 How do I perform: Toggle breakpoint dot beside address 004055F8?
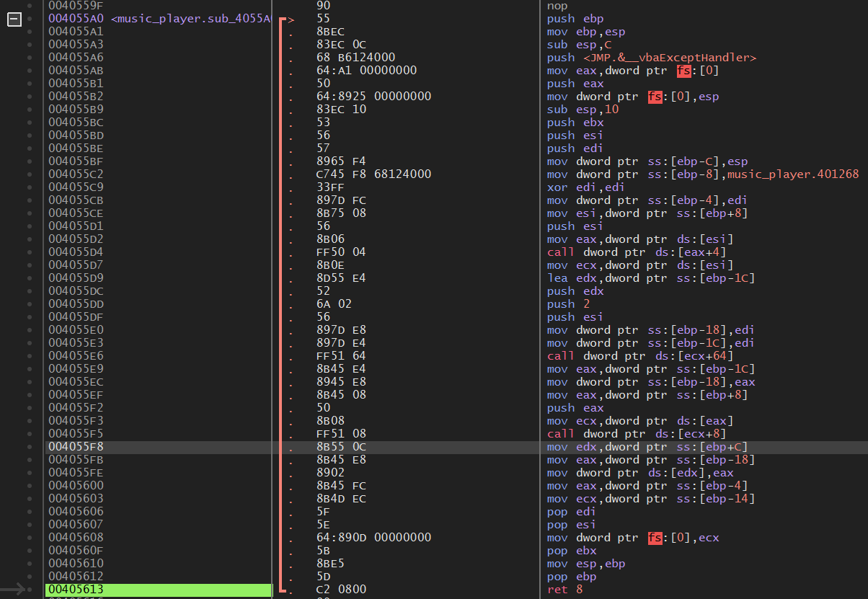pos(30,447)
